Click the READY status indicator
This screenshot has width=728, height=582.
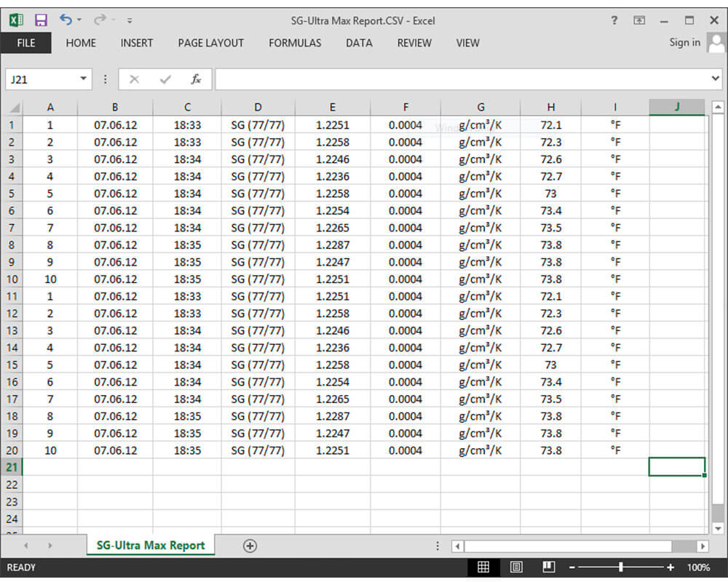pos(21,567)
